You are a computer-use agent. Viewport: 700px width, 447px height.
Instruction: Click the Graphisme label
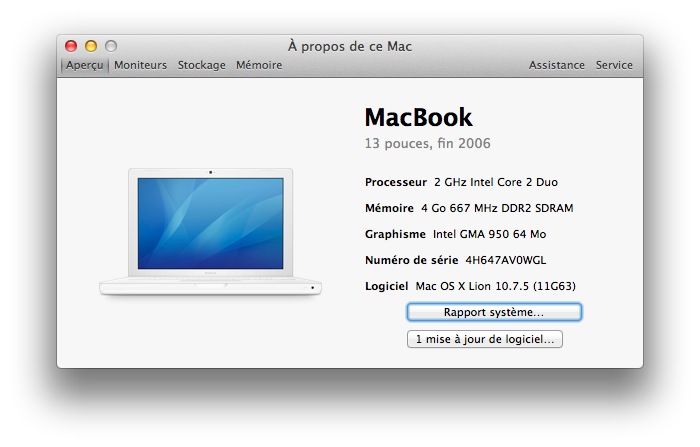pos(395,234)
